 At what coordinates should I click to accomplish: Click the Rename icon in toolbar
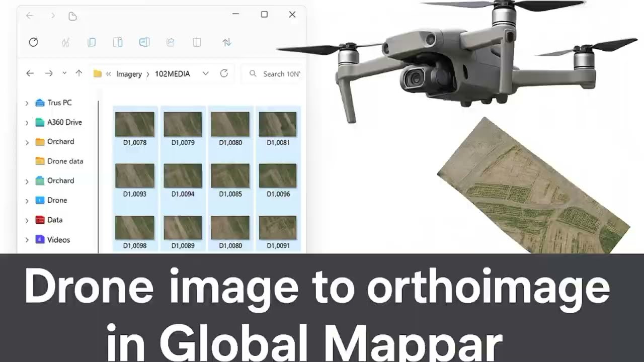[x=144, y=42]
